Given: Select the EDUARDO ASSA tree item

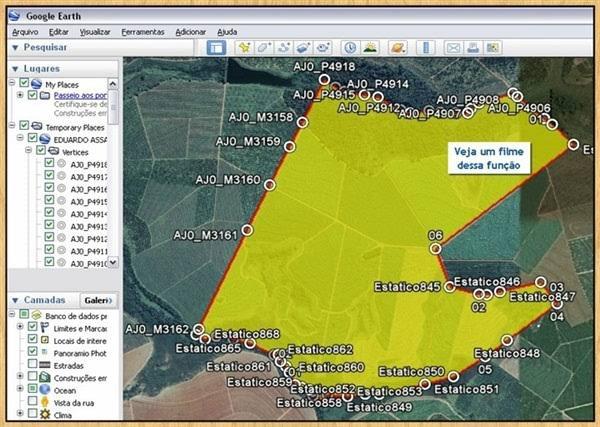Looking at the screenshot, I should tap(80, 140).
